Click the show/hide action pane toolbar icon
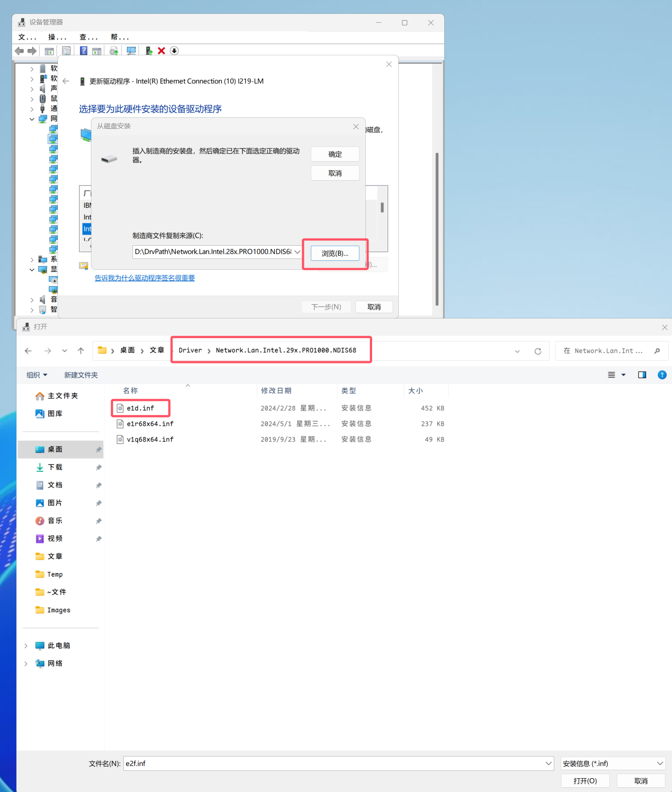The width and height of the screenshot is (672, 792). 97,51
